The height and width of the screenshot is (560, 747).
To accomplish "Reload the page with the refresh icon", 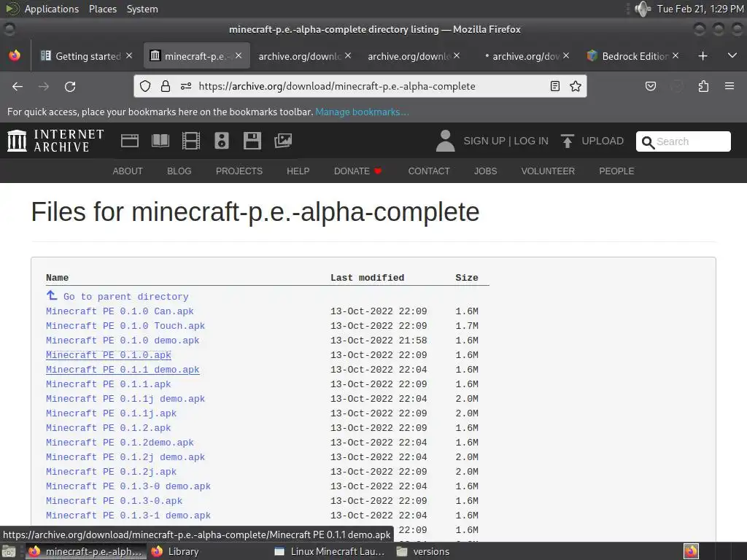I will click(x=70, y=86).
